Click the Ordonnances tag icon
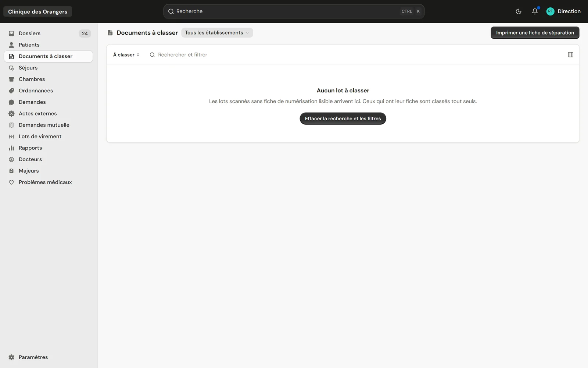The height and width of the screenshot is (368, 588). 11,91
